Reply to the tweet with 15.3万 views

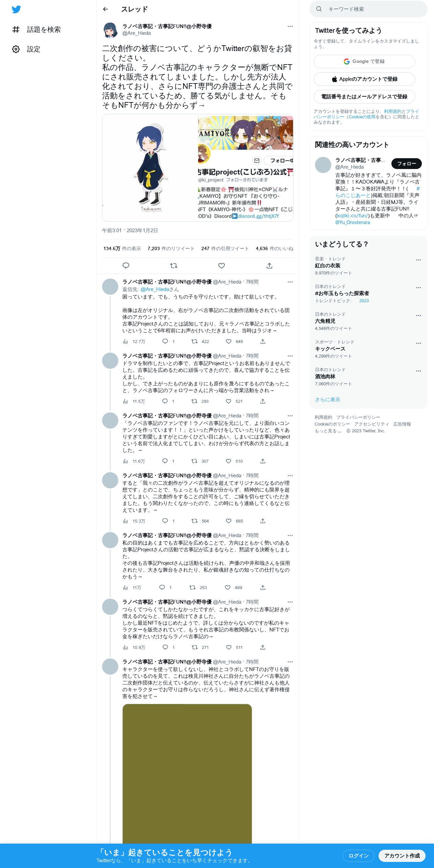165,521
